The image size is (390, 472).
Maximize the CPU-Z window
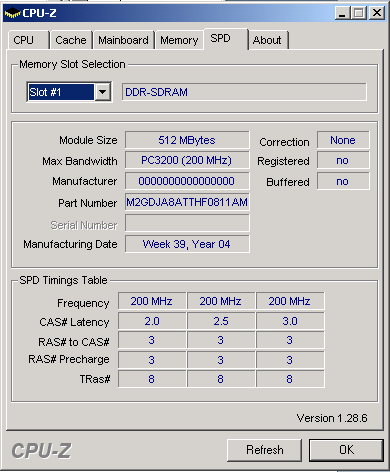359,13
